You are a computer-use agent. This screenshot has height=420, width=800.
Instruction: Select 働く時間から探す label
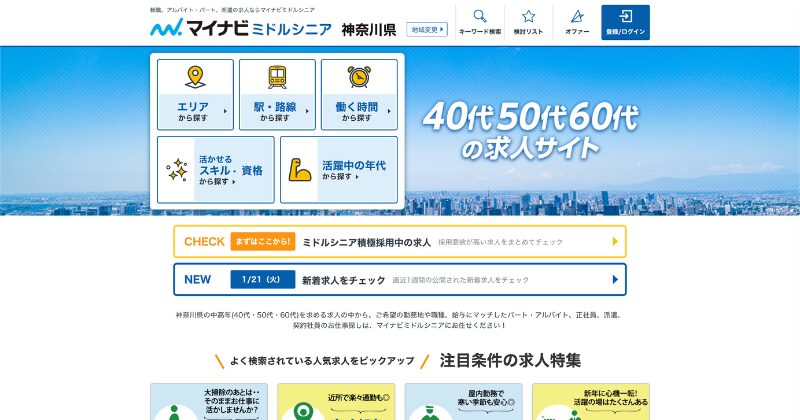pyautogui.click(x=357, y=111)
